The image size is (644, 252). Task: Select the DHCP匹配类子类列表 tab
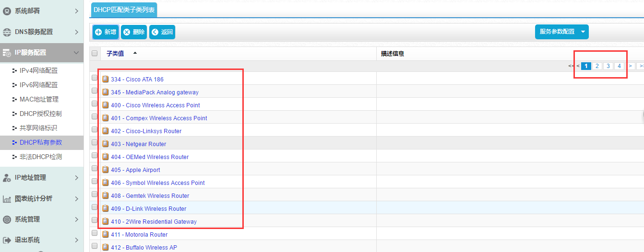pos(124,9)
